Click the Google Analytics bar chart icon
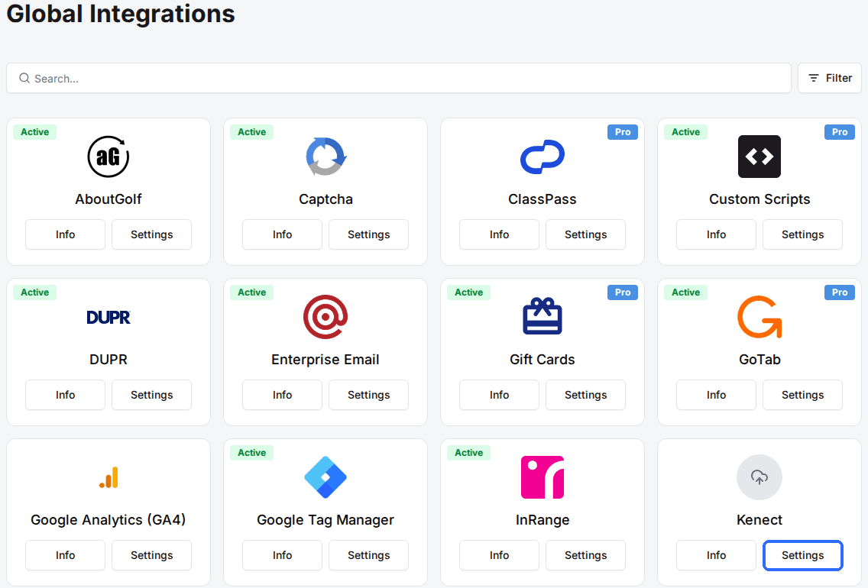The width and height of the screenshot is (868, 588). coord(108,477)
